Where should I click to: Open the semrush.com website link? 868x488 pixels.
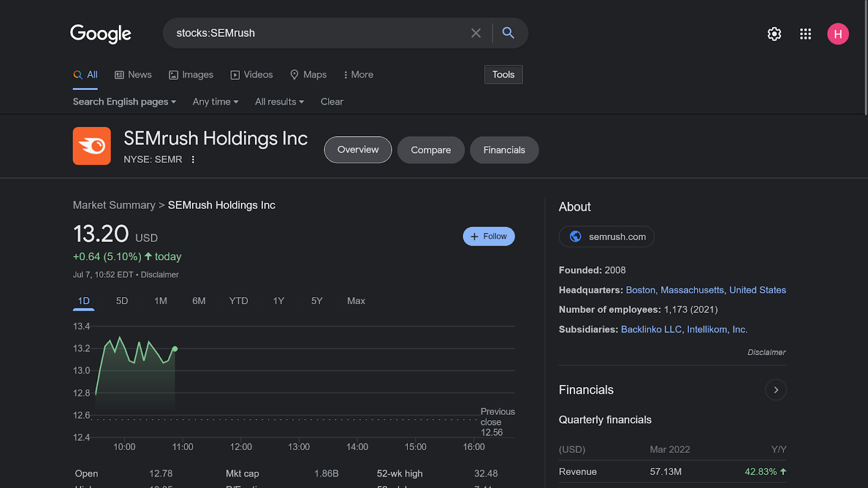point(607,237)
